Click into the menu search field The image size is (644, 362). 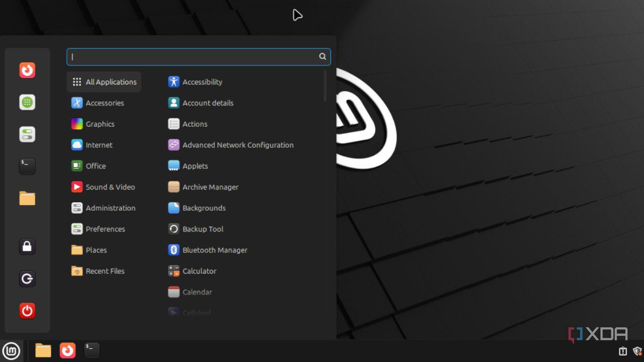click(x=194, y=57)
